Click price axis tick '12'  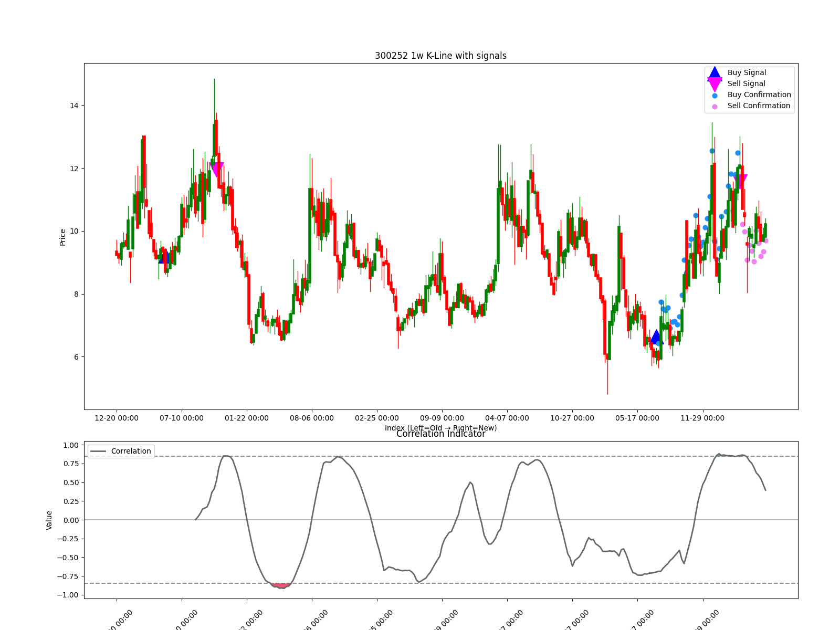coord(74,169)
